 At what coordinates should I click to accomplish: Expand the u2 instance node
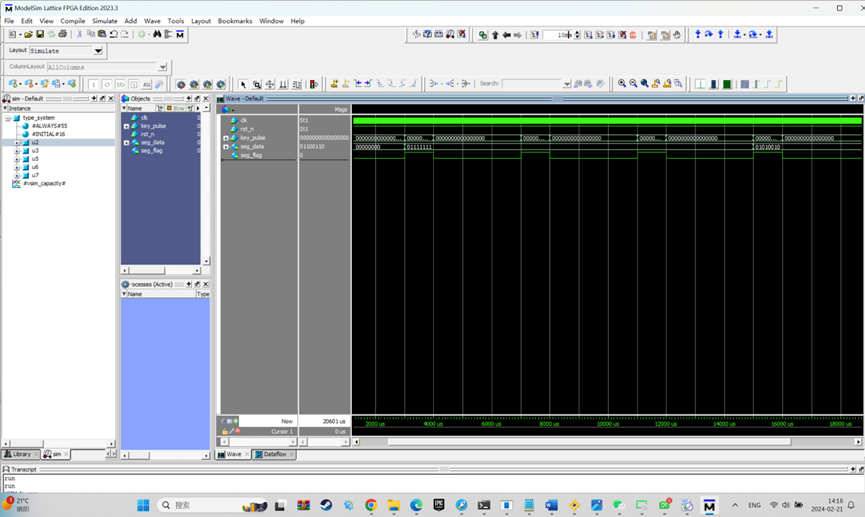coord(17,142)
